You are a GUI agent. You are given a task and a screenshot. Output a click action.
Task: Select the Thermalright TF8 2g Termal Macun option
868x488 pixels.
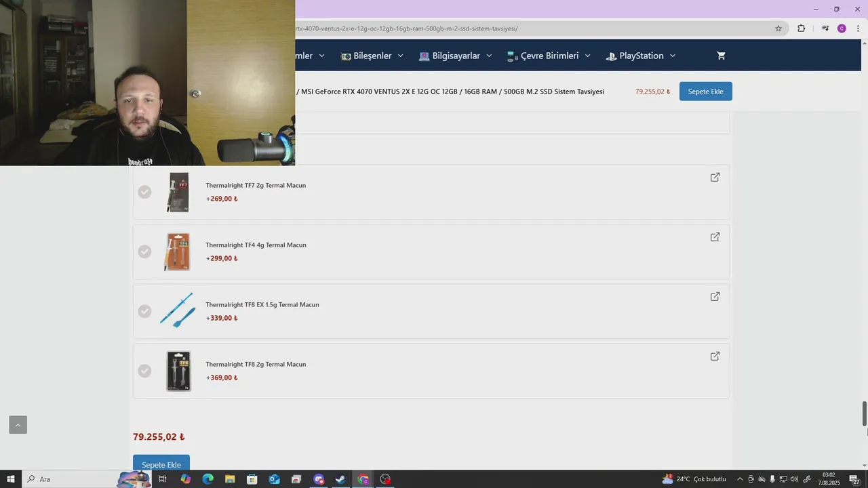click(144, 371)
